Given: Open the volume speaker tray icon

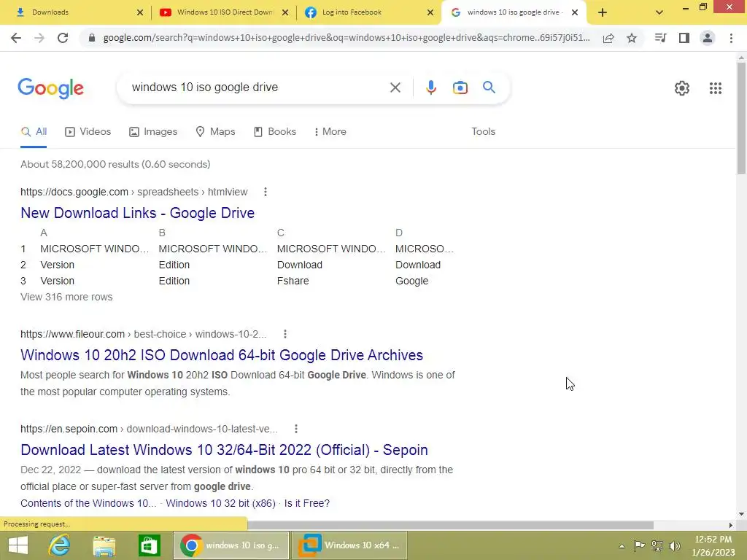Looking at the screenshot, I should coord(675,545).
